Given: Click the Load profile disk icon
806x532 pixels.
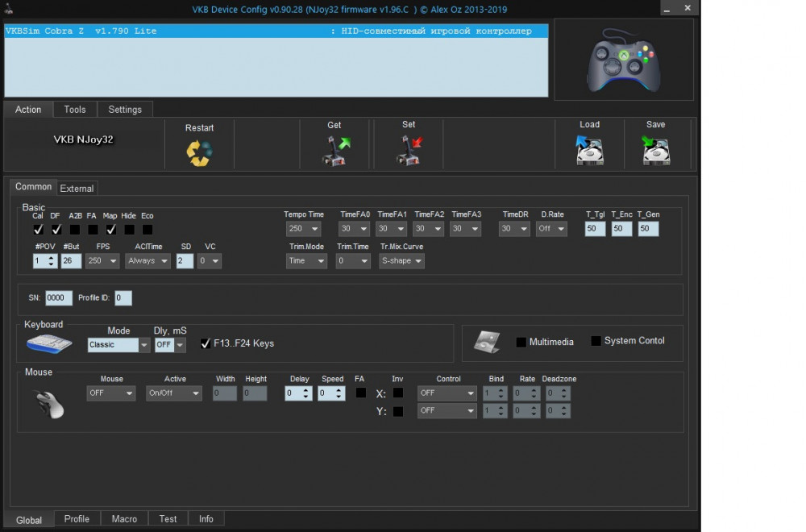Looking at the screenshot, I should [x=590, y=150].
